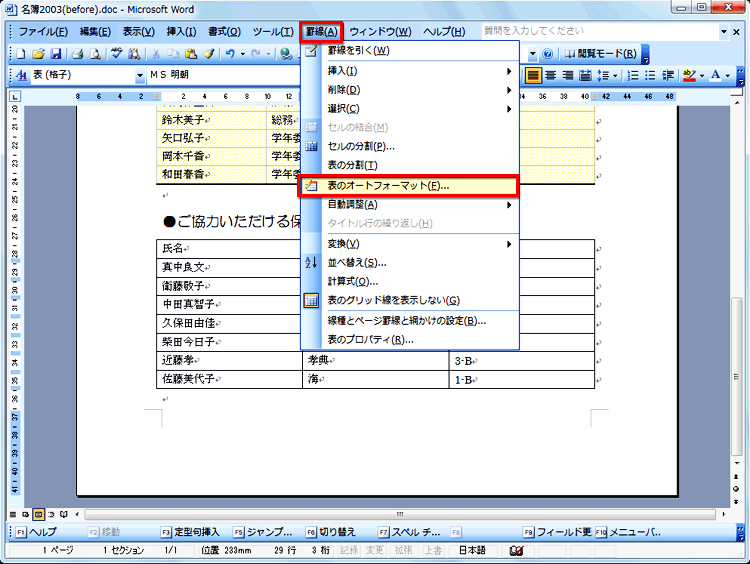This screenshot has width=750, height=564.
Task: Open the 書式 menu
Action: 224,32
